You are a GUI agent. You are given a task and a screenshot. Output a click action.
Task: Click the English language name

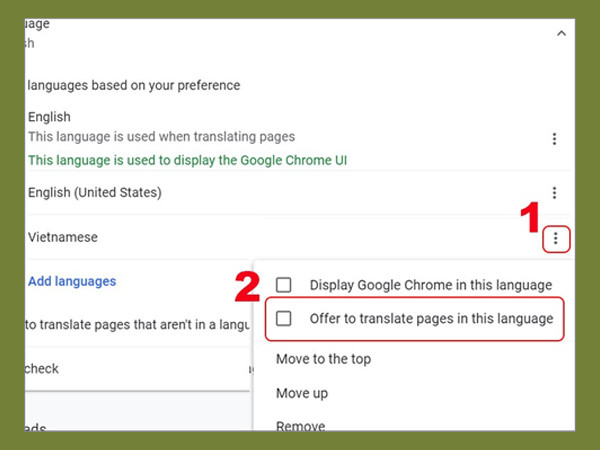pyautogui.click(x=49, y=117)
